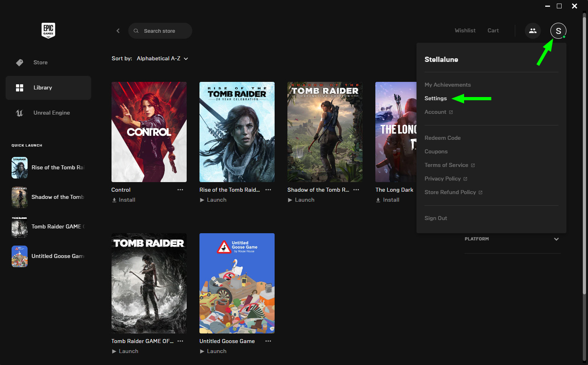Open more options for Shadow of the Tomb Raider
The image size is (588, 365).
pos(356,190)
